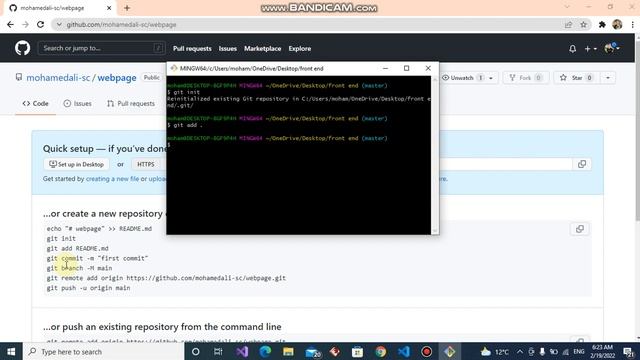
Task: Open the Git Bash taskbar icon
Action: (x=449, y=351)
